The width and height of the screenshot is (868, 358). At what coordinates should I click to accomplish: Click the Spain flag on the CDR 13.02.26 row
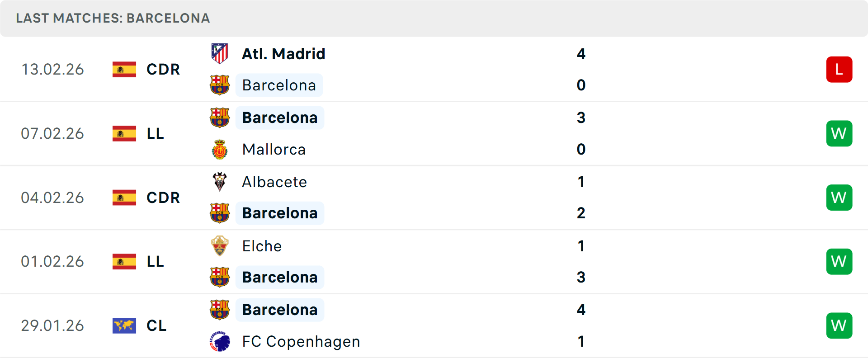point(124,69)
